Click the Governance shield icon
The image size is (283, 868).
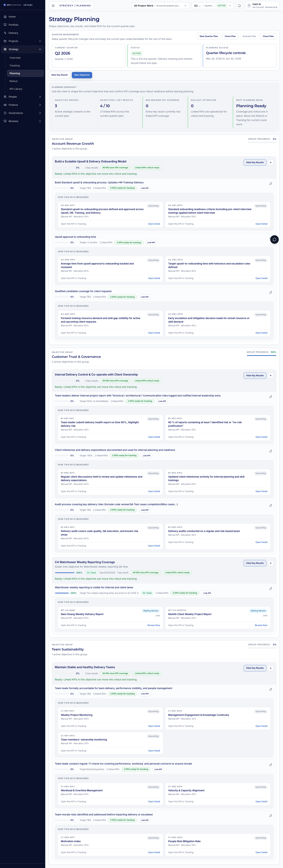[5, 113]
